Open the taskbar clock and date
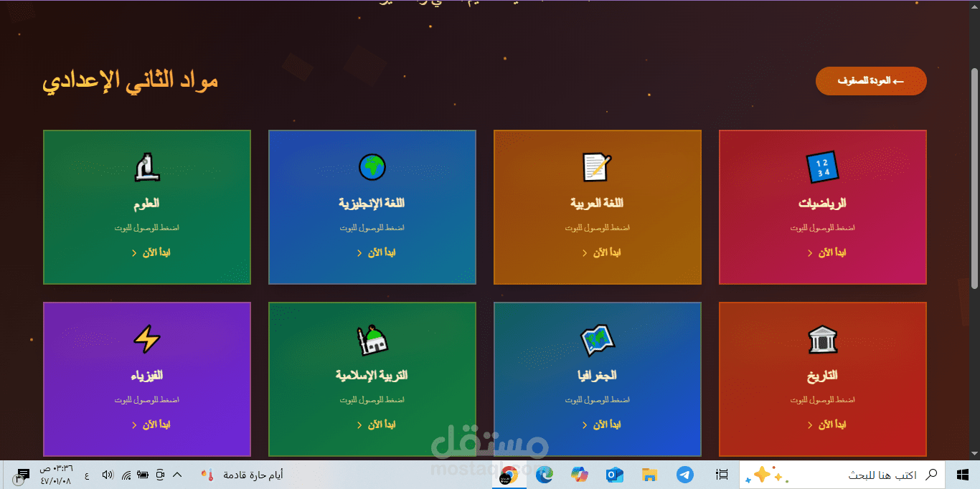The image size is (980, 489). (x=56, y=475)
